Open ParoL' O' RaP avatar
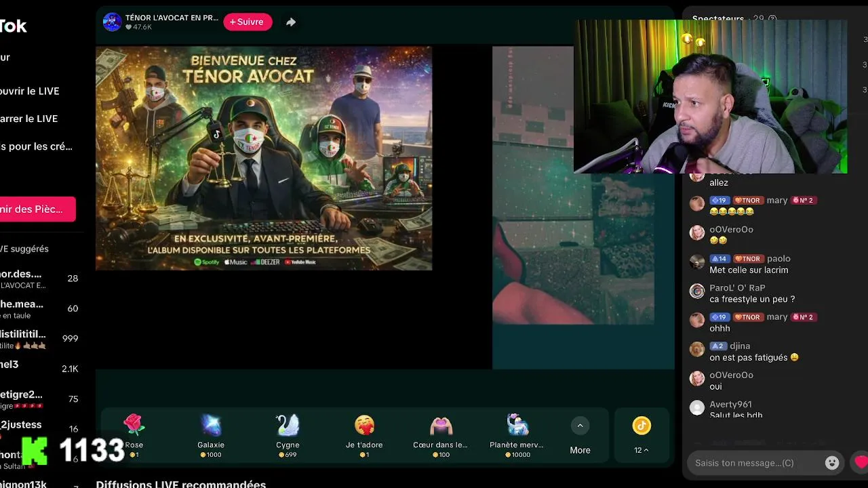The height and width of the screenshot is (488, 868). coord(697,291)
